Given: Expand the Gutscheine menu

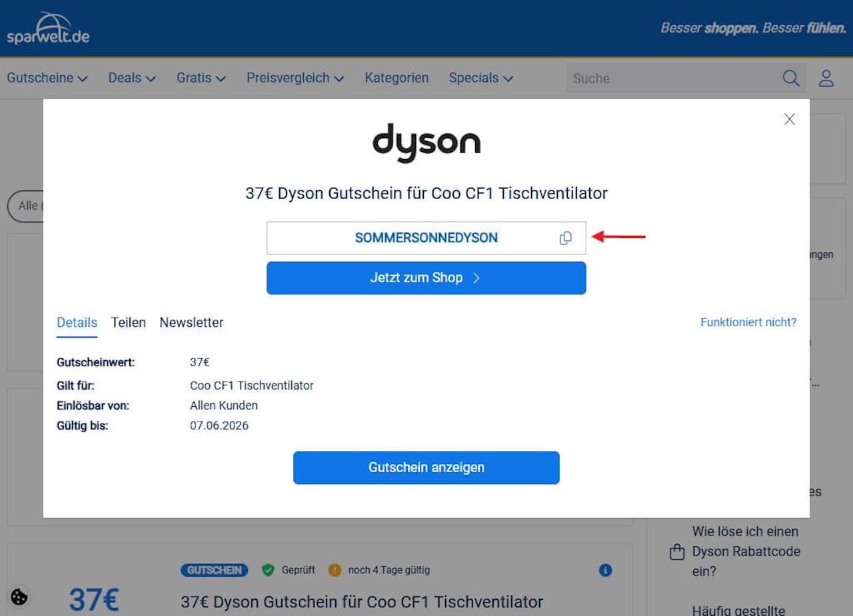Looking at the screenshot, I should [x=47, y=78].
